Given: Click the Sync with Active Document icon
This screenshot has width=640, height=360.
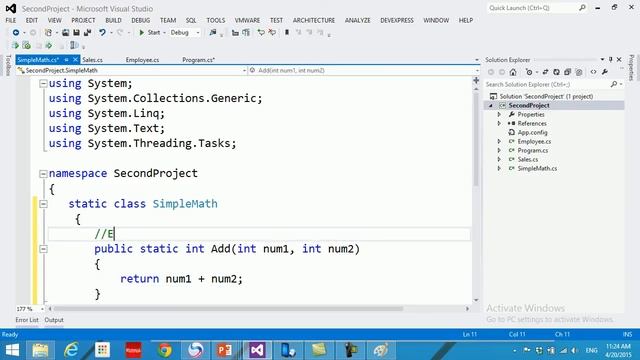Looking at the screenshot, I should click(545, 72).
